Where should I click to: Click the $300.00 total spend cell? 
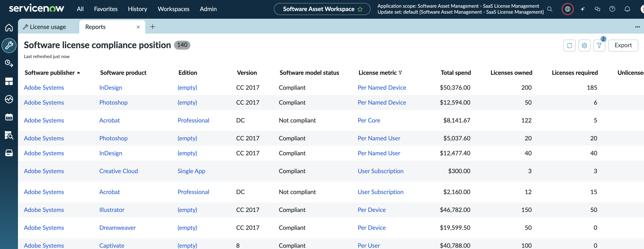click(x=459, y=171)
